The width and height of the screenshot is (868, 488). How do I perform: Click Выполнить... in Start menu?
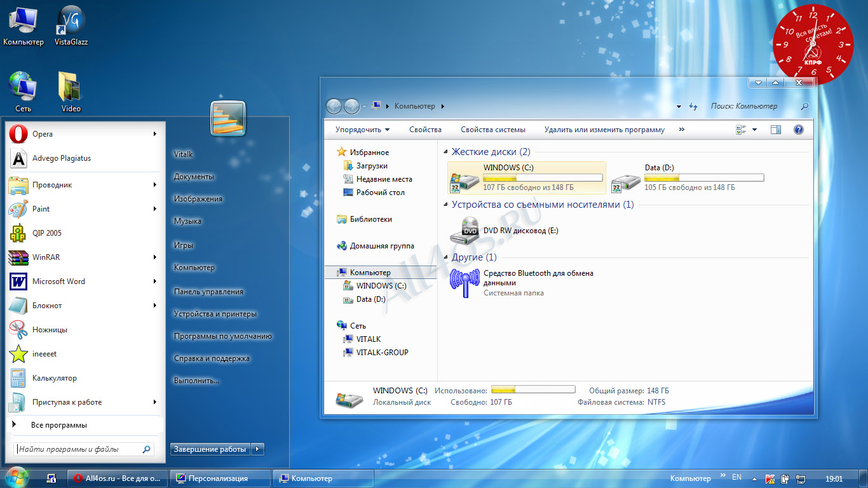pos(196,381)
